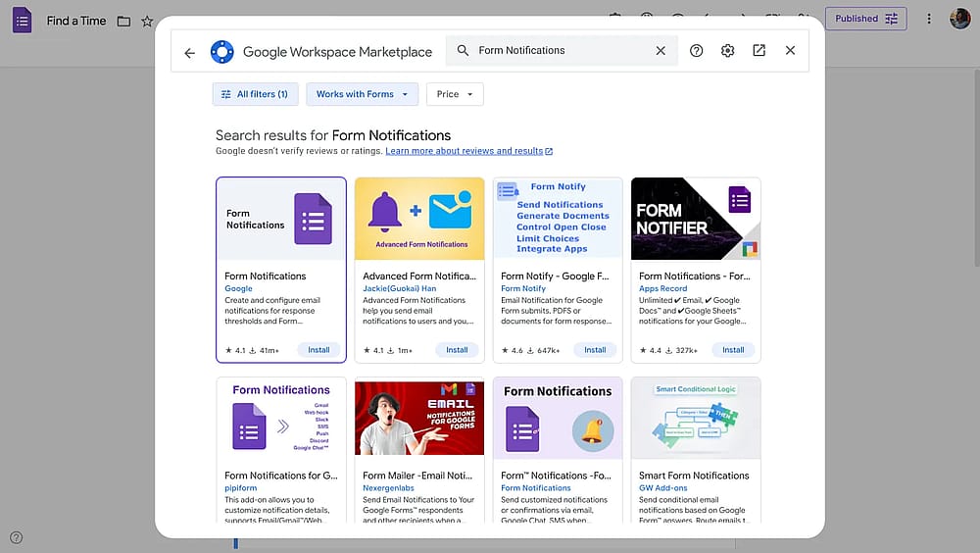Click into the Form Notifications search field

(563, 50)
